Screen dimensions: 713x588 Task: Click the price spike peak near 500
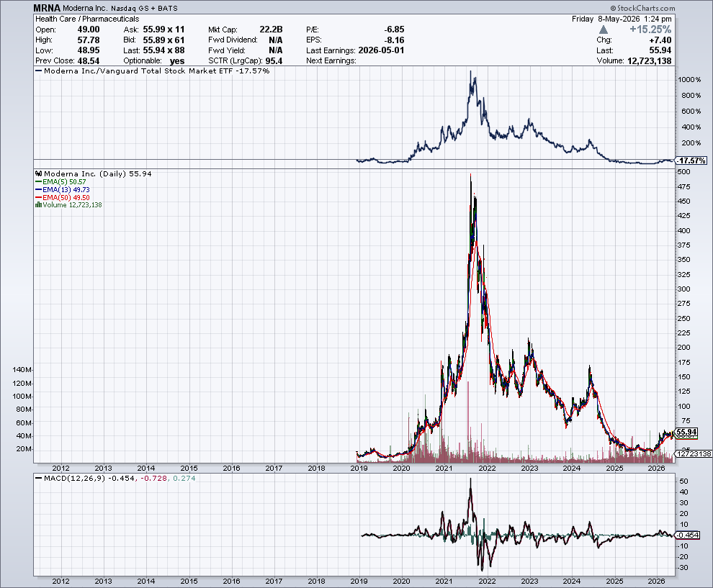(470, 174)
